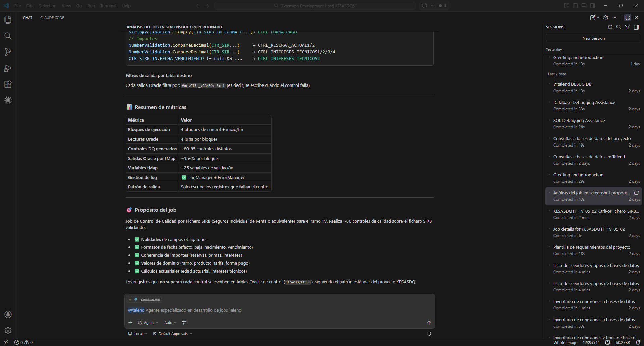Click the 60.27KB file size status entry
The image size is (644, 346).
pyautogui.click(x=623, y=342)
